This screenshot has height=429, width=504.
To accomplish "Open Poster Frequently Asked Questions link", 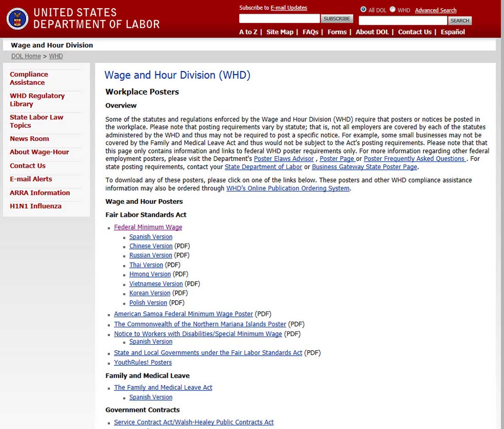I will click(x=414, y=159).
